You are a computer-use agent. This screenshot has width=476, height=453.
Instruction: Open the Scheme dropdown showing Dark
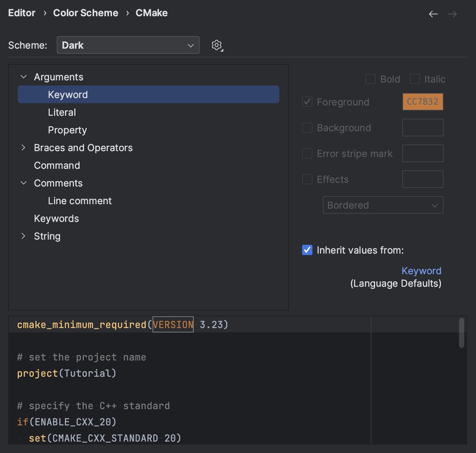128,45
